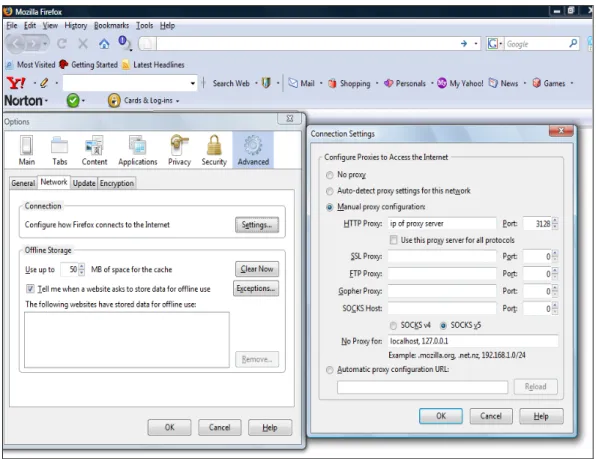Click the Yahoo toolbar pencil icon
Viewport: 596px width, 459px height.
[x=44, y=83]
